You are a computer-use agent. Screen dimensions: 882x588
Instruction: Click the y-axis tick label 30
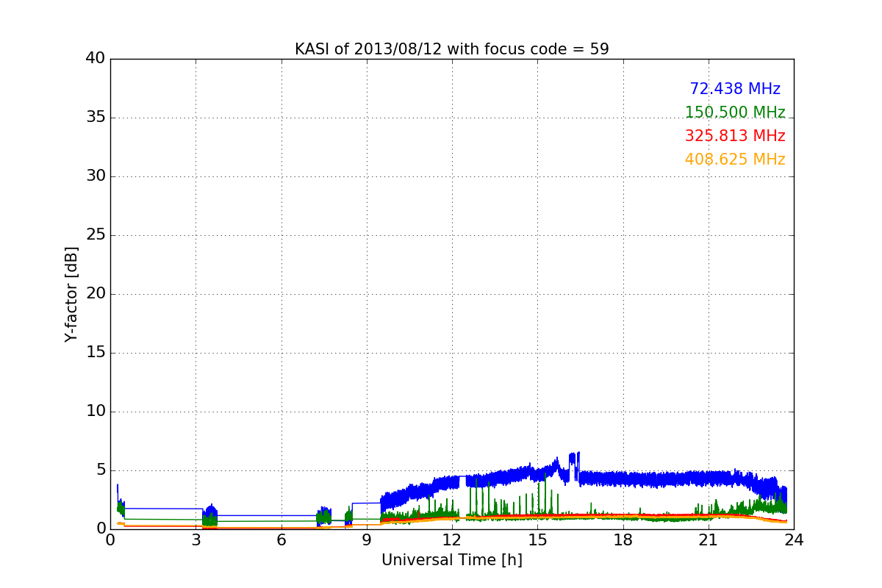point(96,176)
